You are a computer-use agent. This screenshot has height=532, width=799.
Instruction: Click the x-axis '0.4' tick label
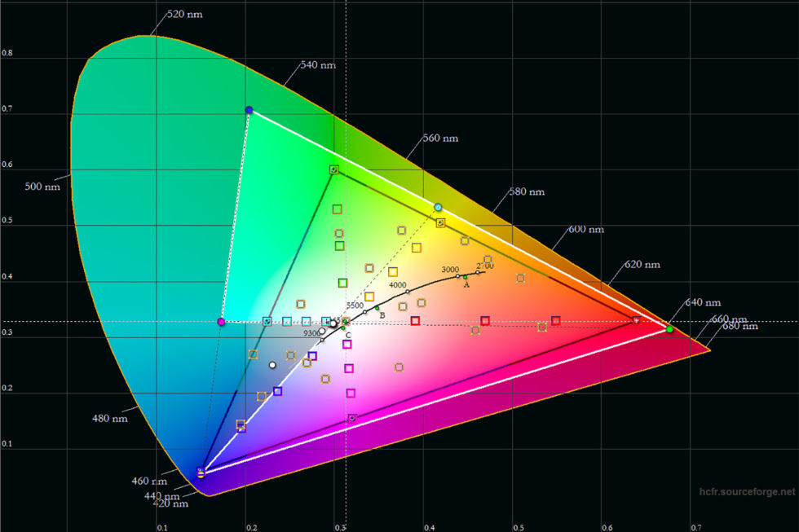(430, 527)
